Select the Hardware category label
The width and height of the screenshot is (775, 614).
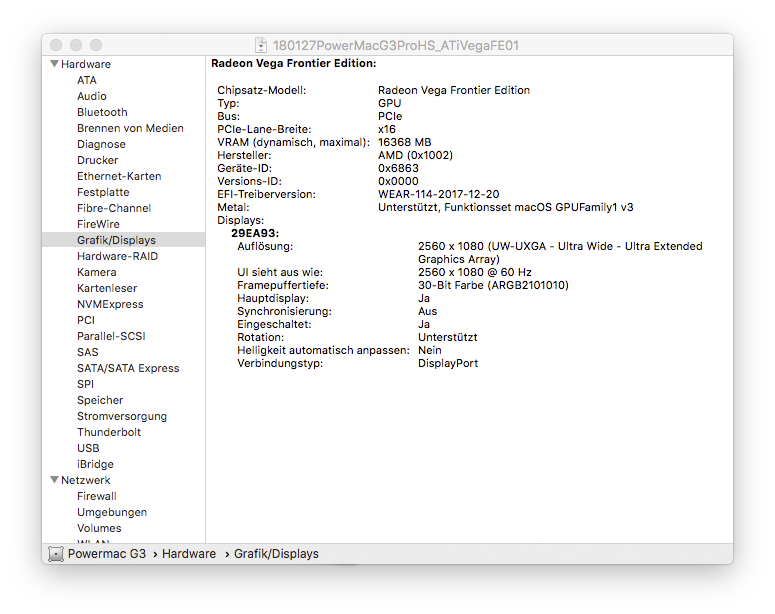pos(86,64)
